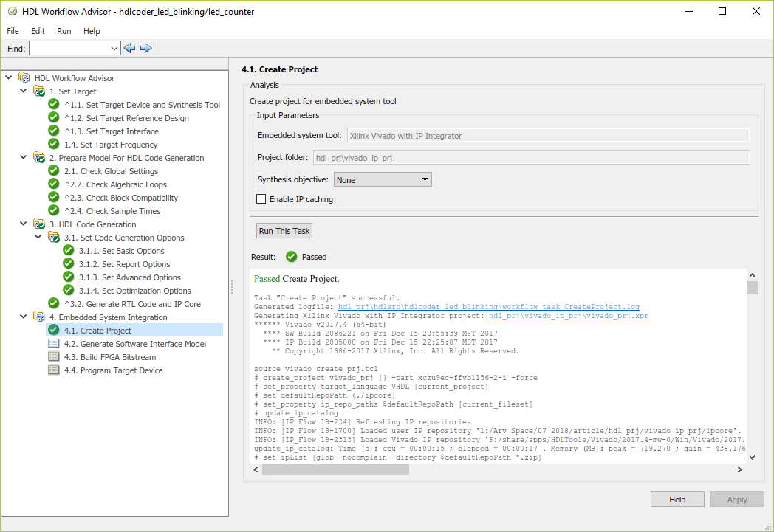The width and height of the screenshot is (774, 532).
Task: Click the find previous arrow icon
Action: [130, 48]
